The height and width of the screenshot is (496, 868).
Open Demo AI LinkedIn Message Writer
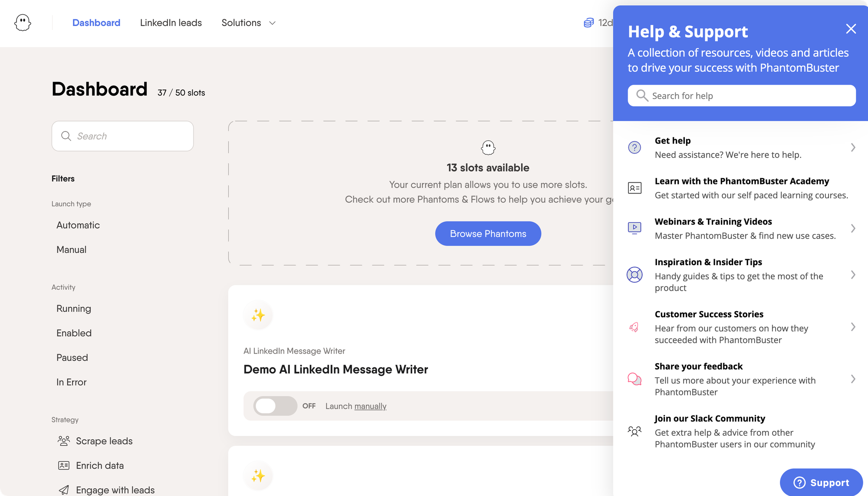335,369
